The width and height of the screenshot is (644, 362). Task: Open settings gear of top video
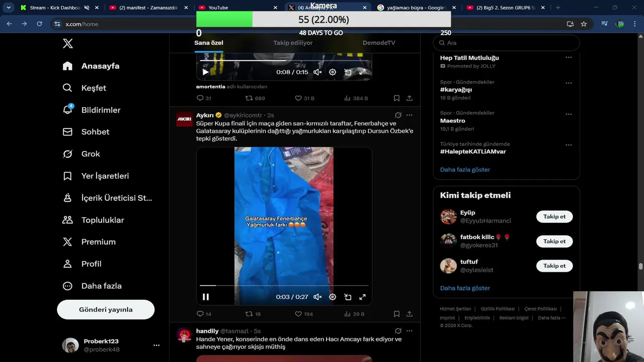click(x=333, y=72)
